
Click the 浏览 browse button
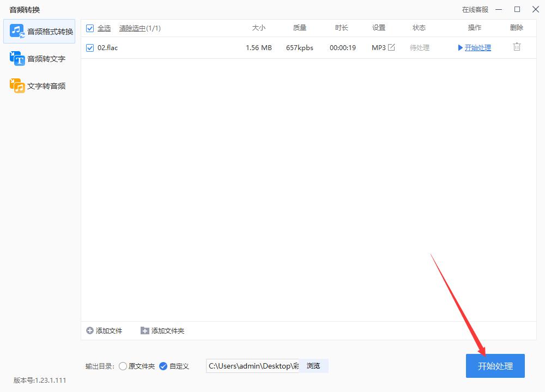click(x=313, y=366)
